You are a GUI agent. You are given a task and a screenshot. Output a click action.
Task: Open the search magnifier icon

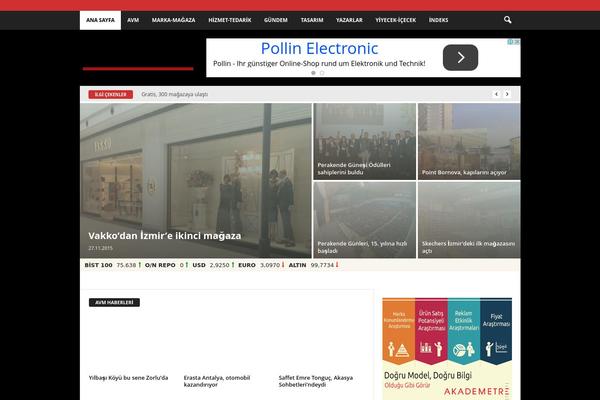coord(507,20)
